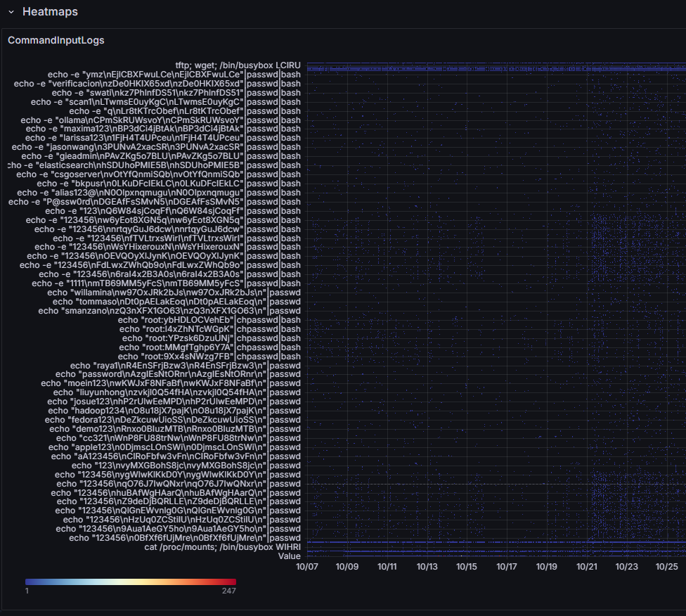Click the 10/07 date on the x-axis
Image resolution: width=686 pixels, height=616 pixels.
[307, 566]
